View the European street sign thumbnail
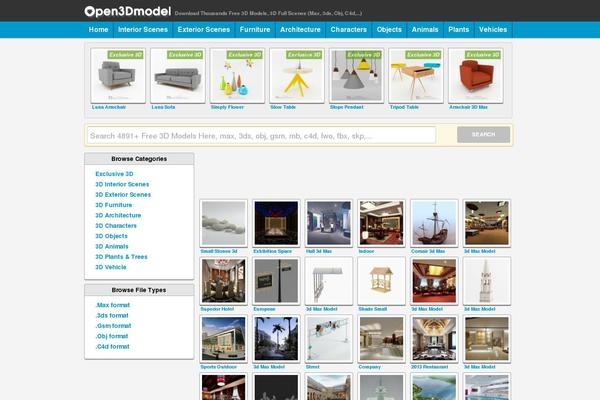This screenshot has height=400, width=600. pos(276,281)
